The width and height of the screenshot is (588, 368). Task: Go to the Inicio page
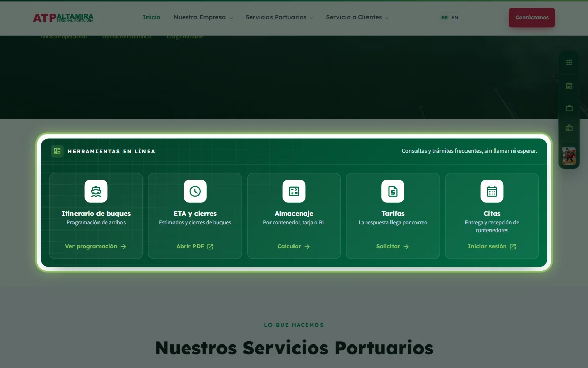click(x=152, y=17)
